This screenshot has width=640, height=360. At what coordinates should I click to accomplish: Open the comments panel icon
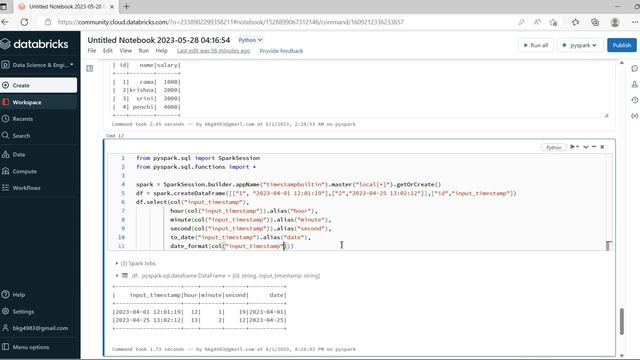point(634,69)
